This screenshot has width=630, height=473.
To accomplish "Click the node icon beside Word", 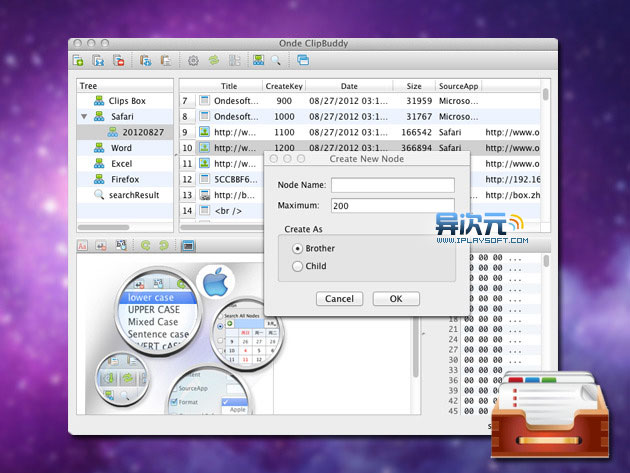I will [x=99, y=148].
